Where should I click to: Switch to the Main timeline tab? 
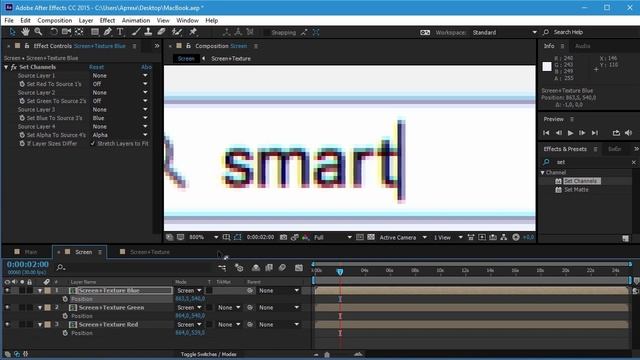pos(31,252)
